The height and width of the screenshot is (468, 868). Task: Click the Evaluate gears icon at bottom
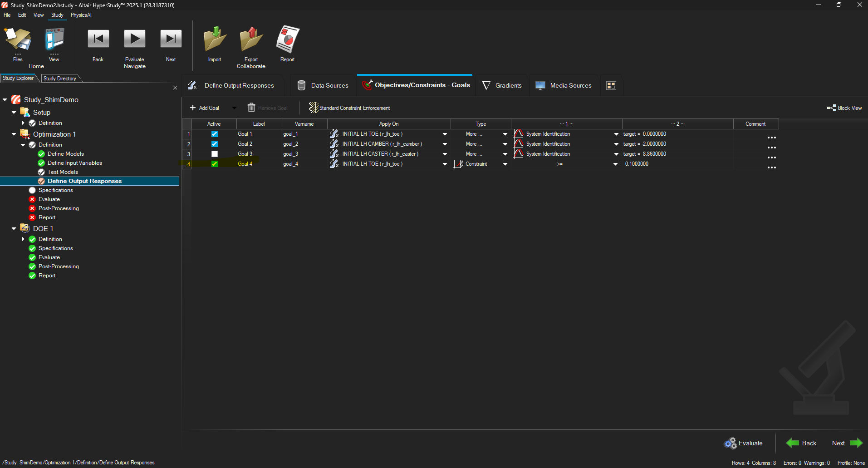[x=730, y=443]
